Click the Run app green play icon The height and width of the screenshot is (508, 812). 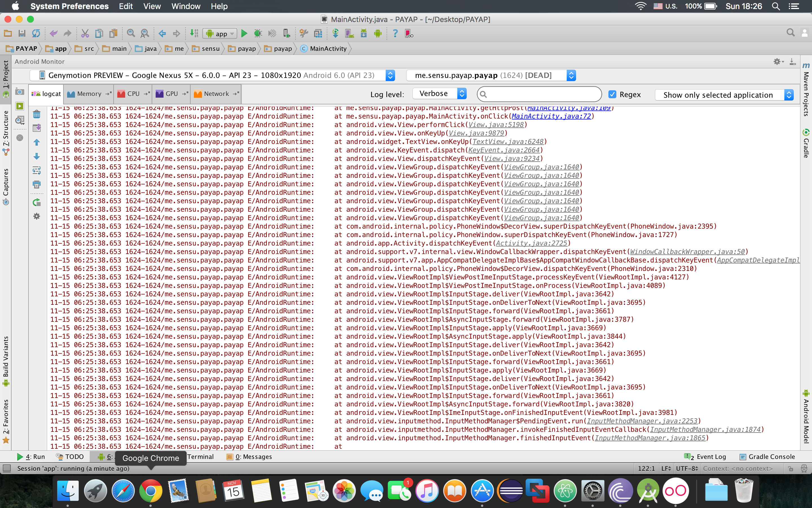point(244,33)
